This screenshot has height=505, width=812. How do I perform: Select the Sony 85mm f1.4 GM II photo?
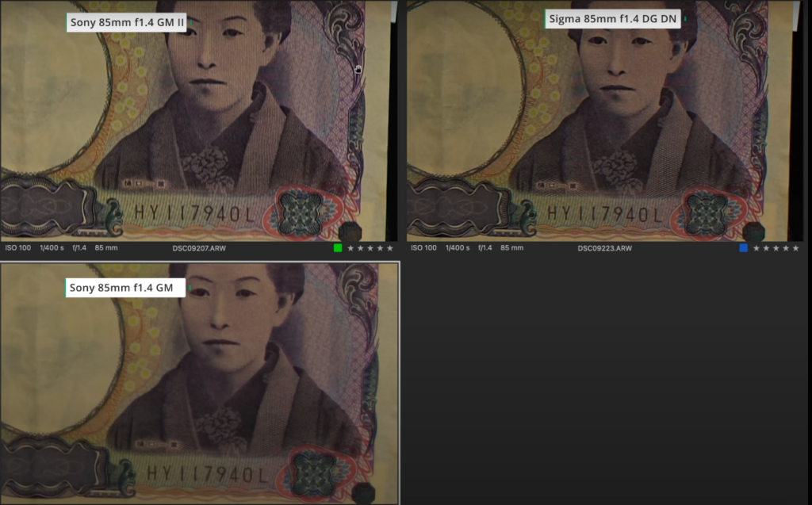(x=198, y=121)
